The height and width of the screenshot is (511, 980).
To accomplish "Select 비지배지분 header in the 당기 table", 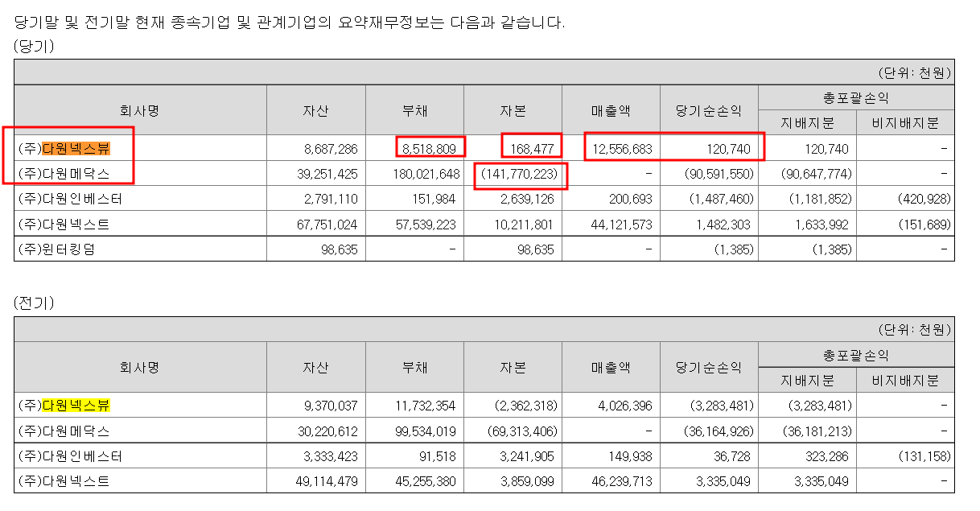I will pyautogui.click(x=905, y=123).
